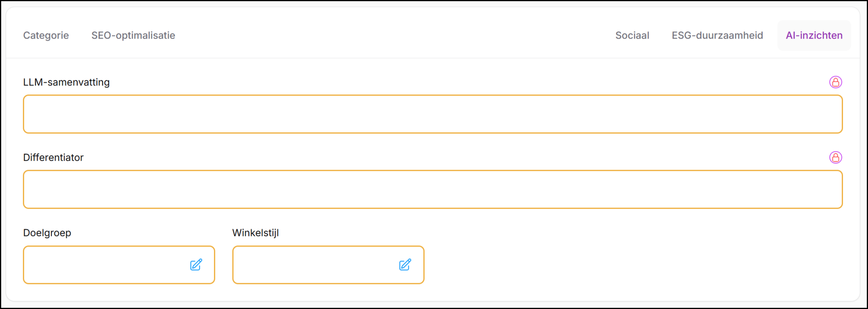Select the AI-inzichten tab

[814, 36]
